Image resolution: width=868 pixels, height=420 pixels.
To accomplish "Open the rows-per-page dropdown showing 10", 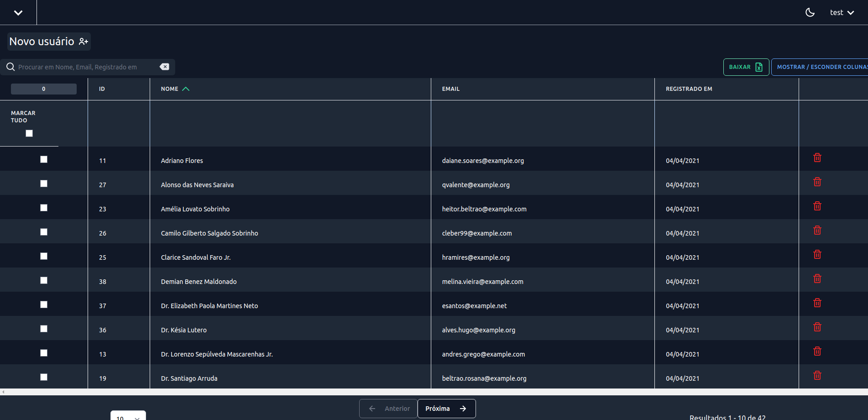I will (x=128, y=415).
